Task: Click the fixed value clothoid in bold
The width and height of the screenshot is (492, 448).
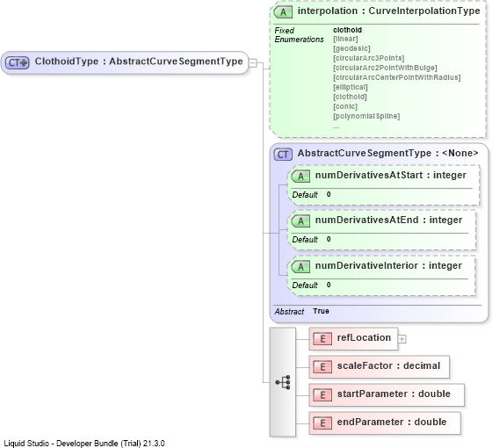Action: click(347, 30)
